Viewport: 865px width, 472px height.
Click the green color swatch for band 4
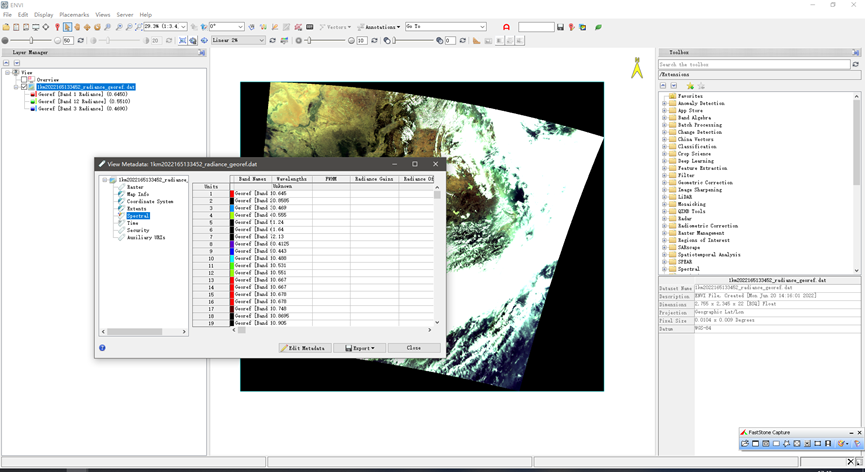[x=232, y=215]
